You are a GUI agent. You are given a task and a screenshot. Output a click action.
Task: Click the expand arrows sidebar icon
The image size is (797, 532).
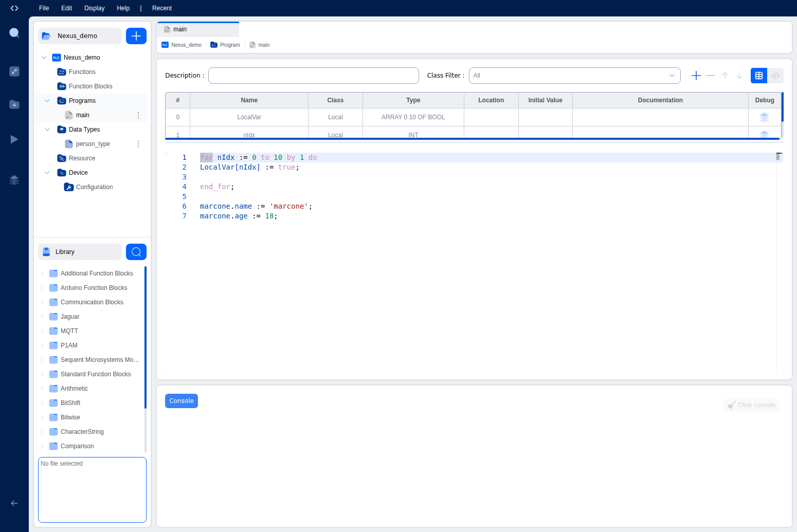(14, 71)
